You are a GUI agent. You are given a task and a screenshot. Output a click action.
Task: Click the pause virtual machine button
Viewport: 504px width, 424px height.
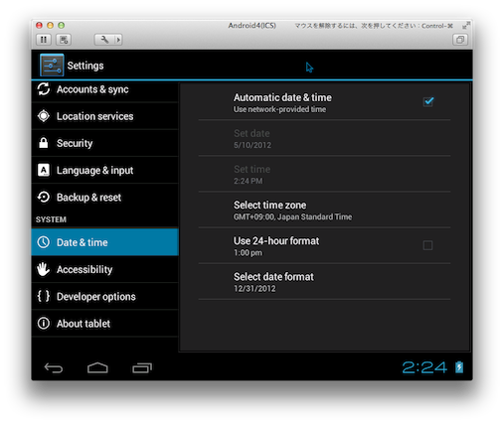[x=44, y=40]
